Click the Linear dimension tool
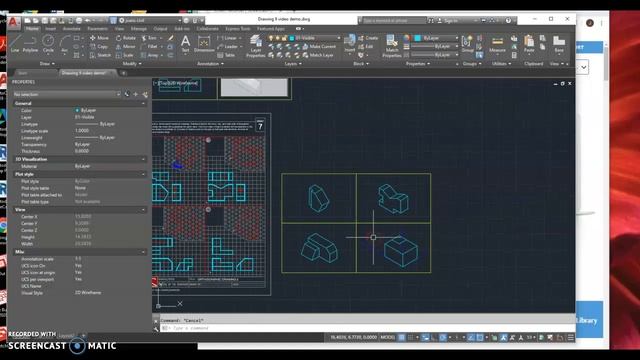The height and width of the screenshot is (360, 640). (228, 38)
